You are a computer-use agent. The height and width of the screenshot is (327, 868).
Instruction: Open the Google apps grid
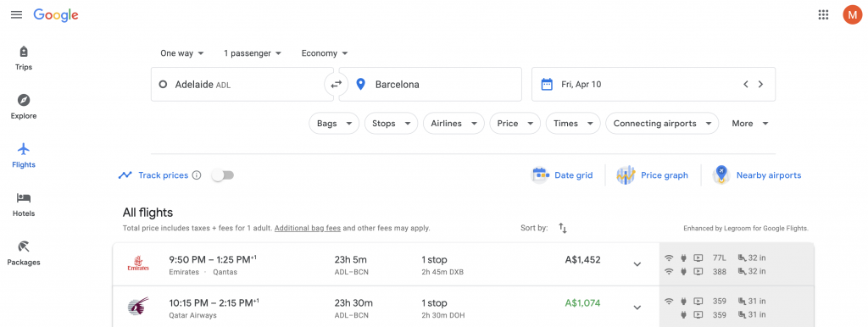click(x=823, y=15)
